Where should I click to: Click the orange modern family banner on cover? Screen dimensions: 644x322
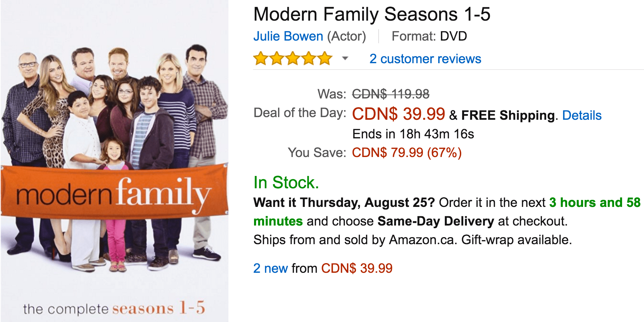click(x=115, y=192)
